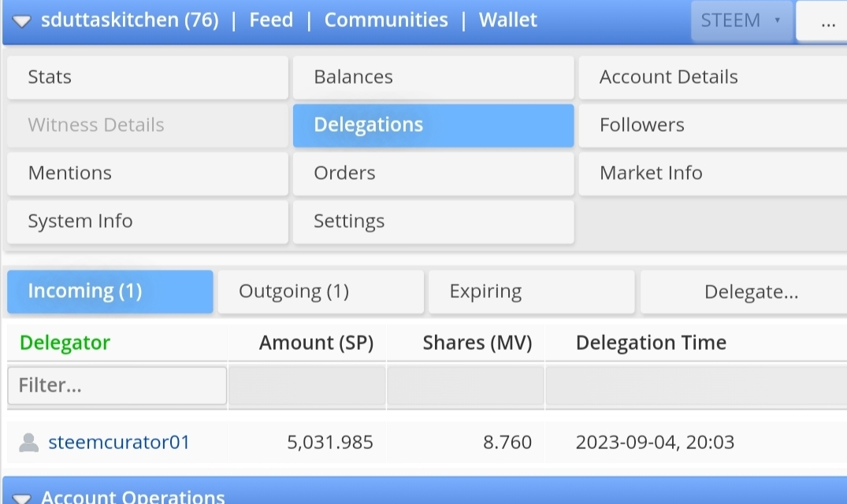The image size is (847, 504).
Task: Open the System Info tab
Action: [147, 221]
